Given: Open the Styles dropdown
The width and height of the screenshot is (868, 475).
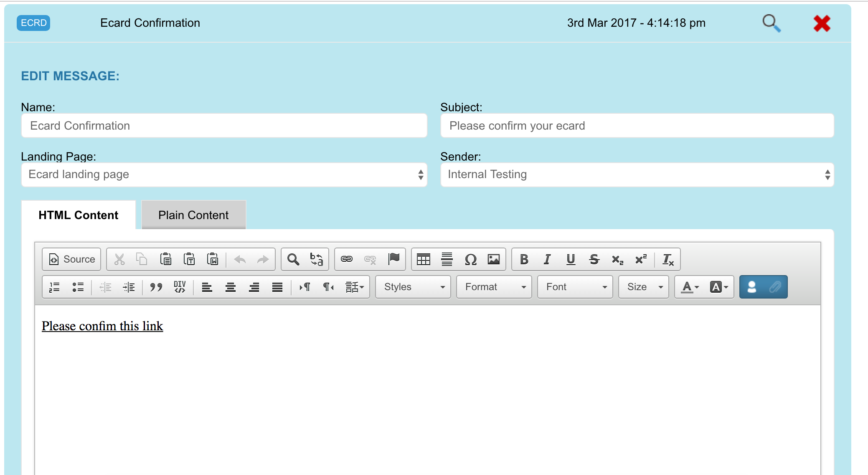Looking at the screenshot, I should (x=413, y=287).
